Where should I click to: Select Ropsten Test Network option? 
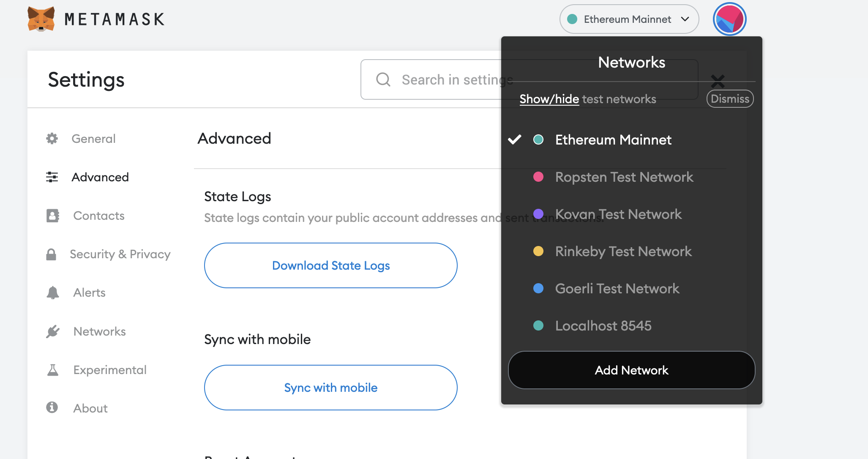[x=624, y=177]
